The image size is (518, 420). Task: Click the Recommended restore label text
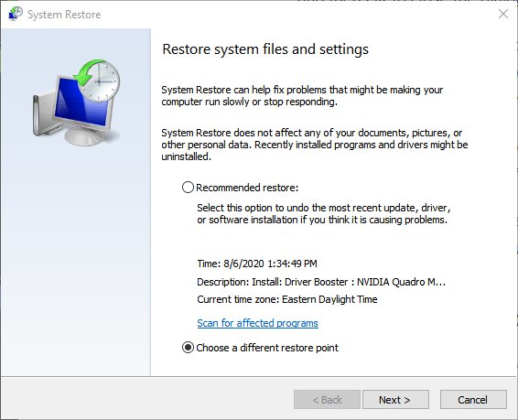tap(247, 188)
